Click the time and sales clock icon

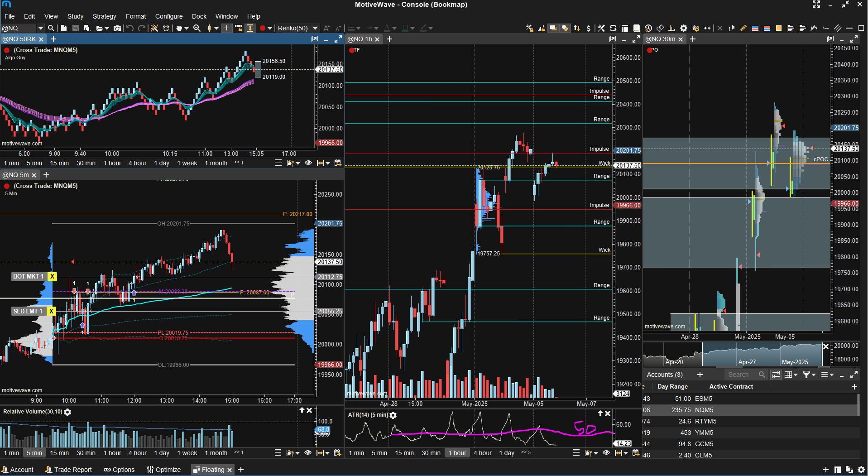[x=648, y=28]
